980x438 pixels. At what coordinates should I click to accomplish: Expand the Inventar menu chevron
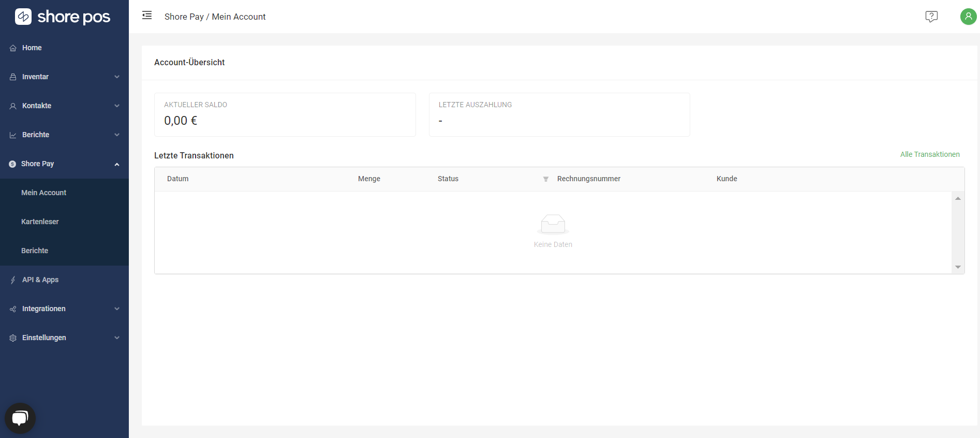(117, 77)
